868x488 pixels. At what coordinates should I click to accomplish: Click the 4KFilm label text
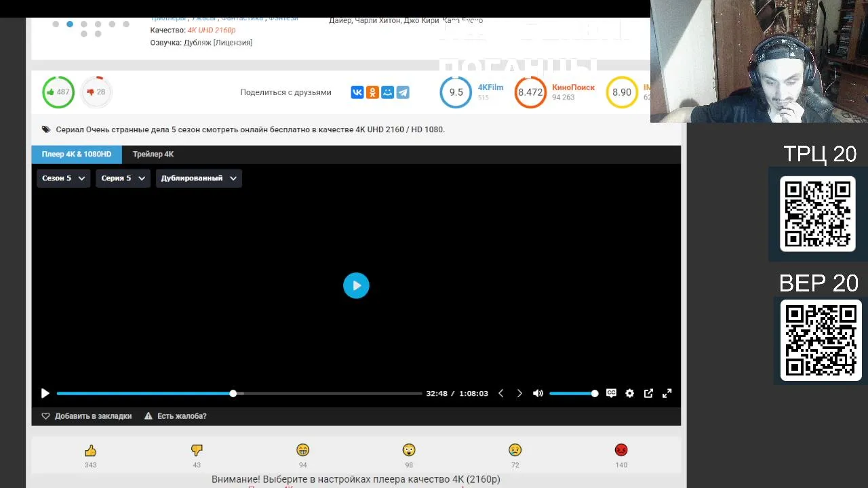490,87
